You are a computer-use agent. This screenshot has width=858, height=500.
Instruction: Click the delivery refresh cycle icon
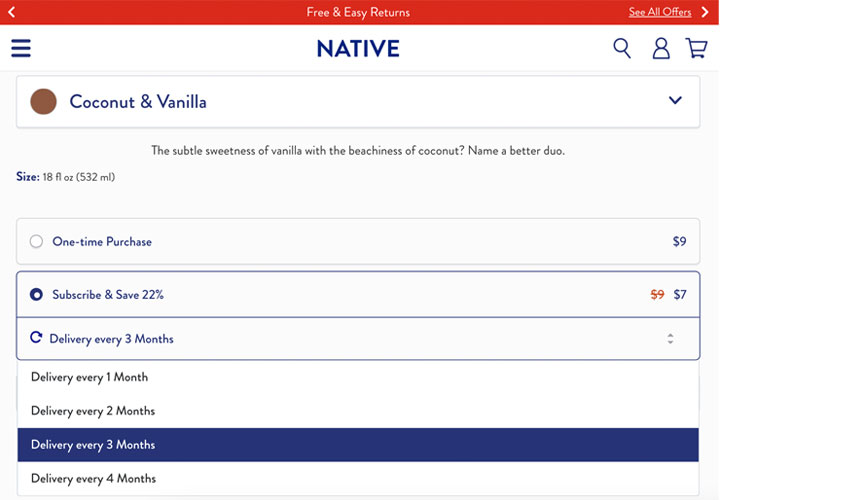[36, 338]
